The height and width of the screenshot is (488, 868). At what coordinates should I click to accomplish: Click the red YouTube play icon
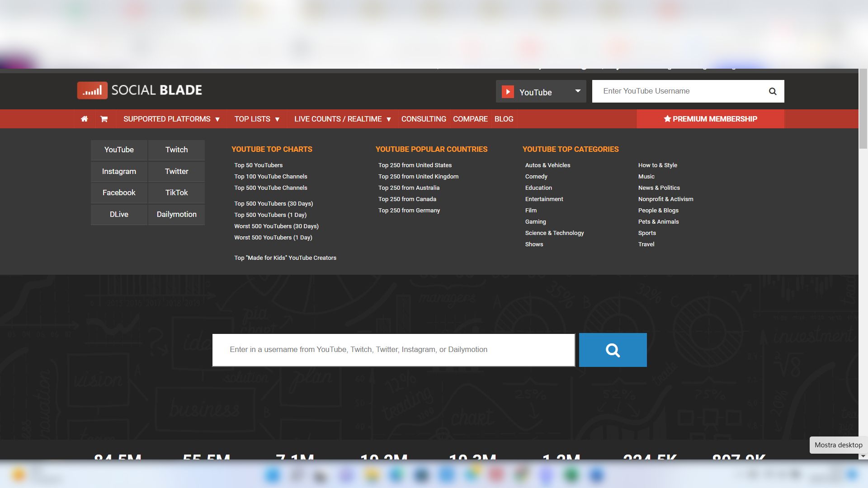coord(508,92)
